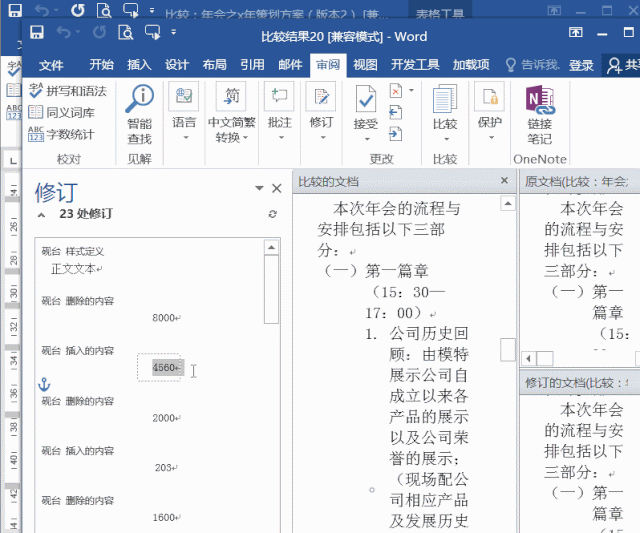The height and width of the screenshot is (533, 640).
Task: Click the 智能查找 magnifier icon
Action: 139,98
